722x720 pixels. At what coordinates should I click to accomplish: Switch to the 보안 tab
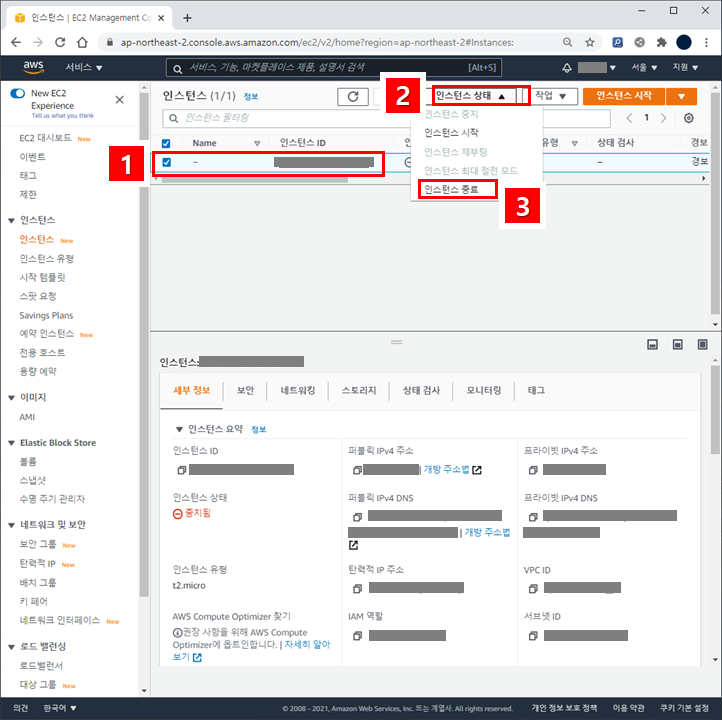[x=245, y=390]
